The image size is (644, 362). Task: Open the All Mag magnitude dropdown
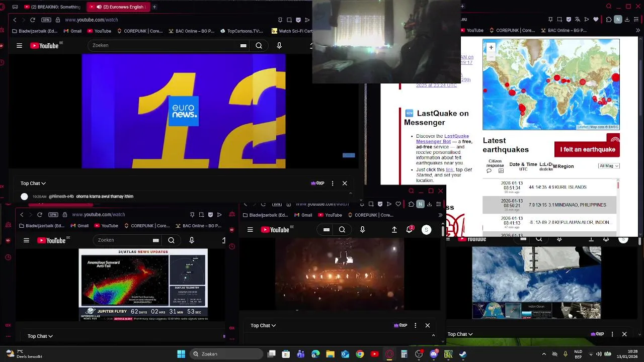(609, 166)
